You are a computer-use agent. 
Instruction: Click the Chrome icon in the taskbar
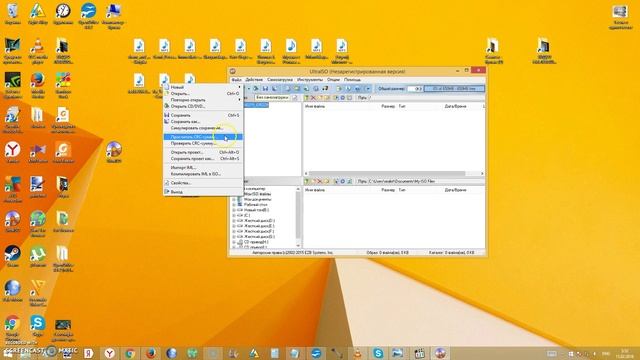coord(130,353)
